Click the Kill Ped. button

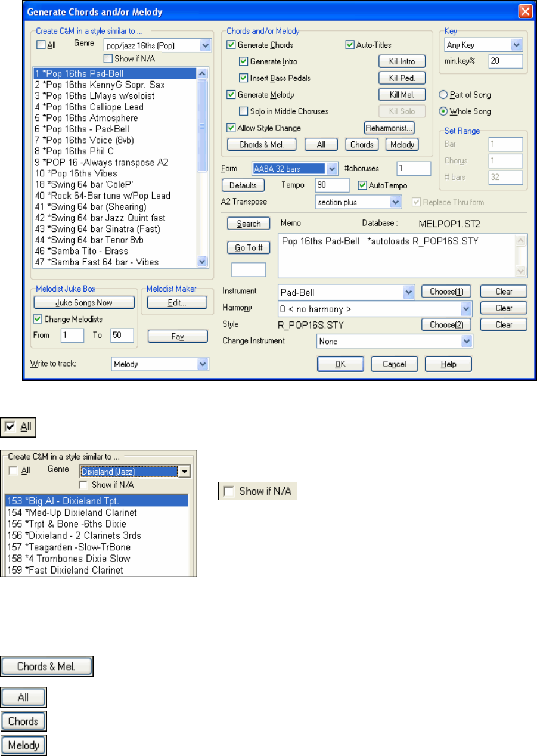[x=402, y=78]
